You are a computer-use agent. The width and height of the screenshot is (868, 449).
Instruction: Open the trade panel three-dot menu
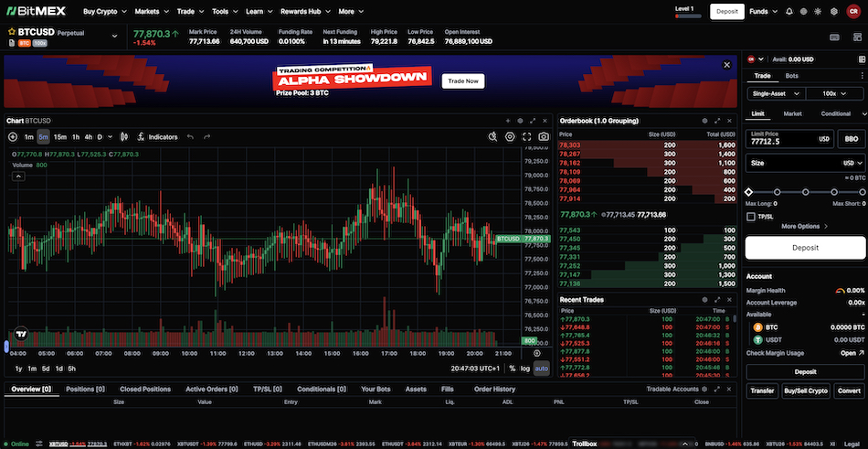862,76
